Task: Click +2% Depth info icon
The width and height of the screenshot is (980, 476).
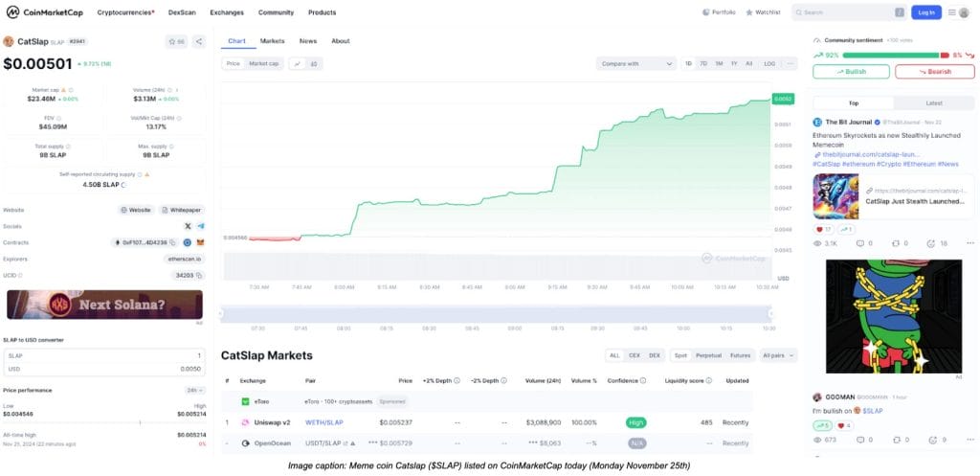Action: (x=457, y=380)
